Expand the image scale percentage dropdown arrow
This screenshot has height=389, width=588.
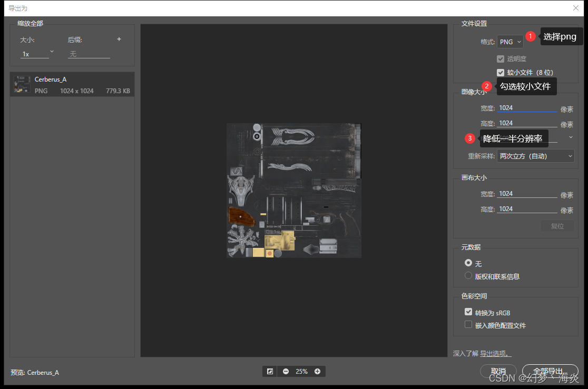coord(571,137)
